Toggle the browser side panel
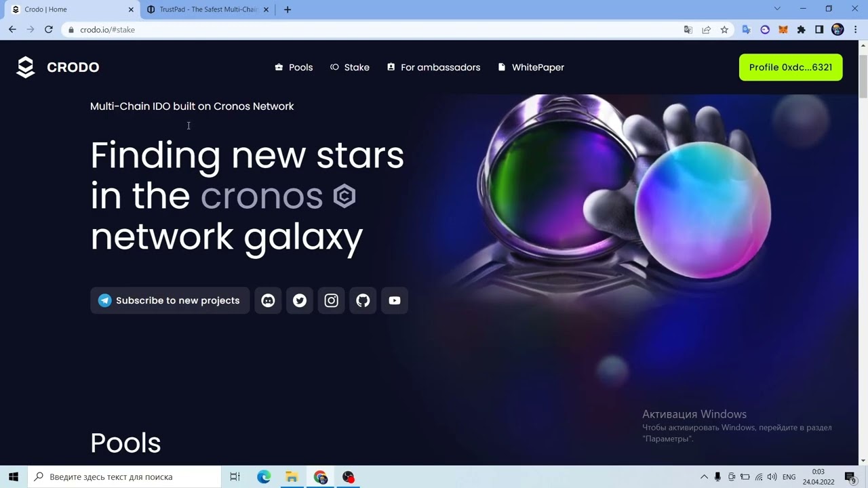The height and width of the screenshot is (488, 868). click(x=819, y=30)
